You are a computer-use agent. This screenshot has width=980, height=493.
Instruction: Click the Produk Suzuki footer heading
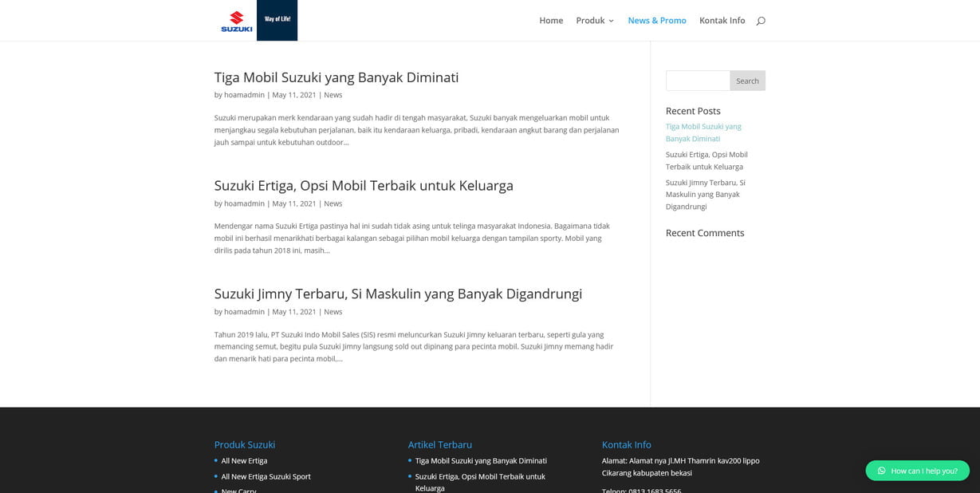pos(245,444)
